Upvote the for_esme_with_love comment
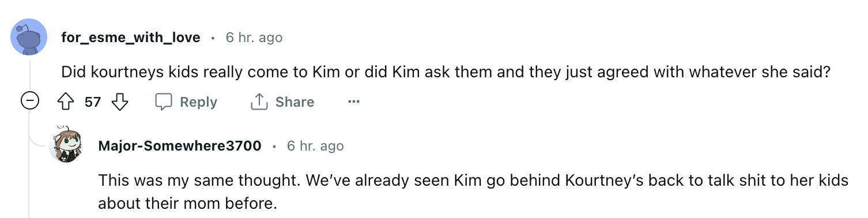 point(66,102)
